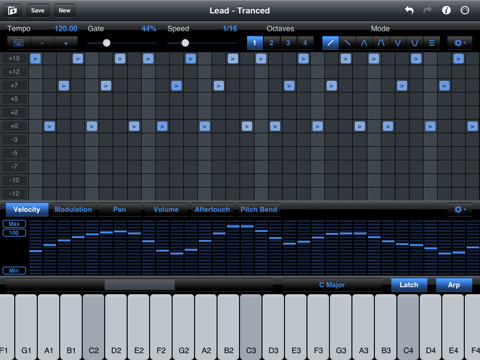Image resolution: width=480 pixels, height=360 pixels.
Task: Switch to the Velocity tab
Action: [x=27, y=209]
